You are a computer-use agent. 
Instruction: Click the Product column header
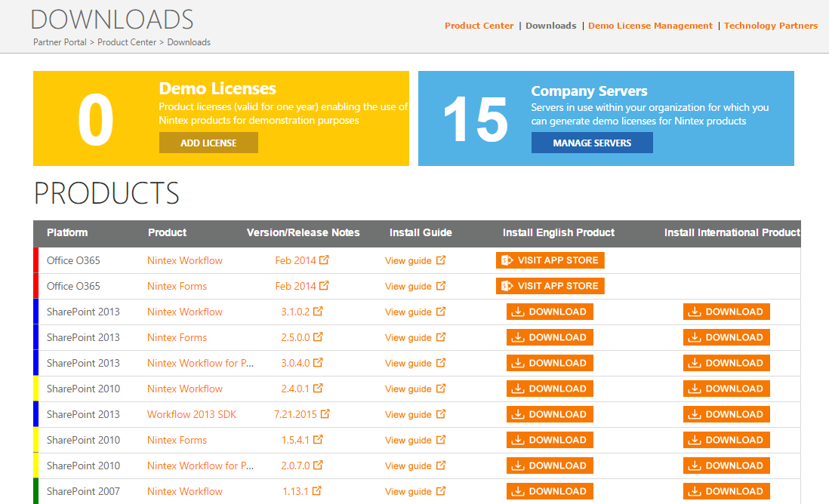coord(167,232)
